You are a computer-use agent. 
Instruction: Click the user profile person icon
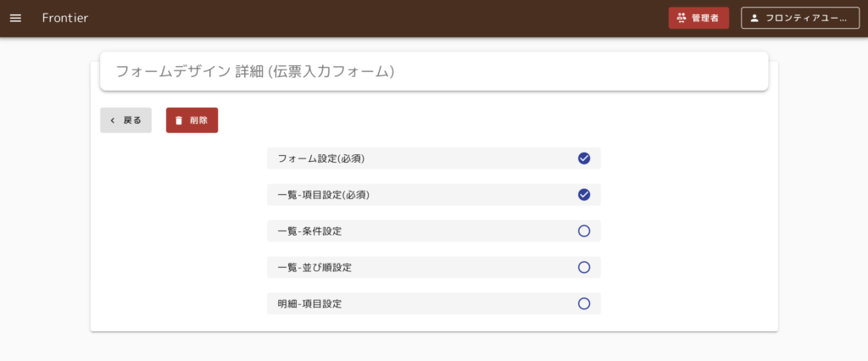point(754,19)
